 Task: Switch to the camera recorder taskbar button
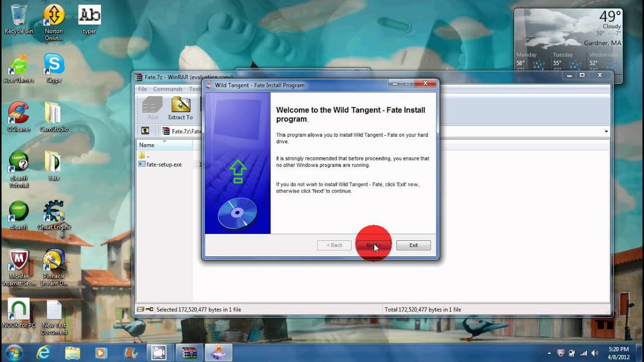coord(160,352)
